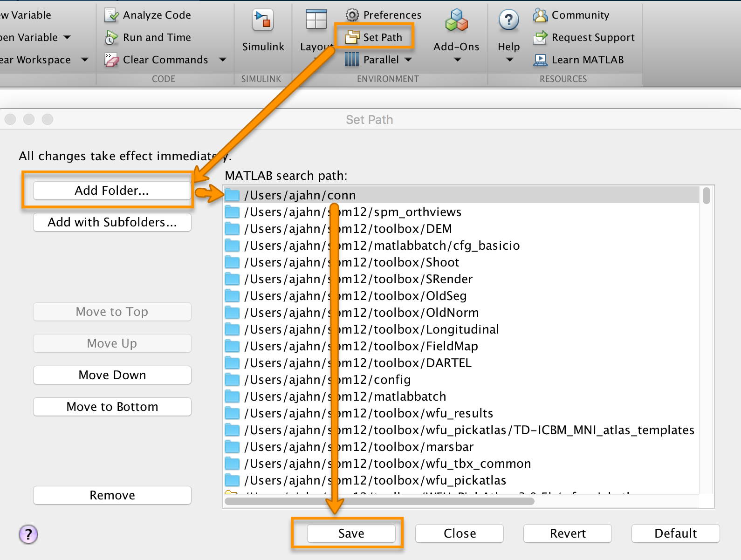Viewport: 741px width, 560px height.
Task: Click the Preferences label
Action: pos(392,15)
